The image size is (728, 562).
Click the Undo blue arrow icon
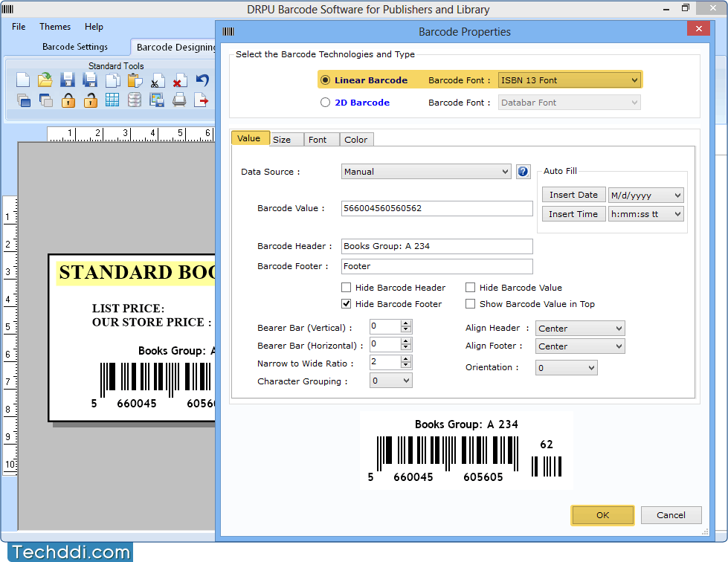click(x=202, y=80)
